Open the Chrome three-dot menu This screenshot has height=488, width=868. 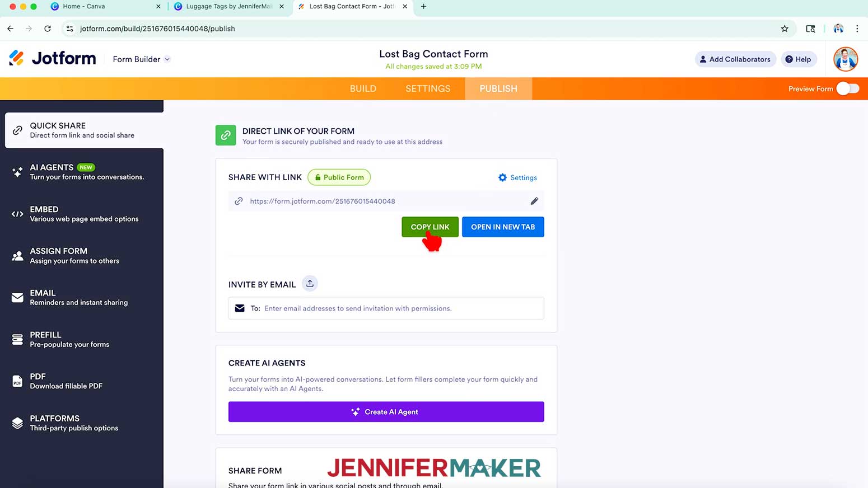[857, 29]
